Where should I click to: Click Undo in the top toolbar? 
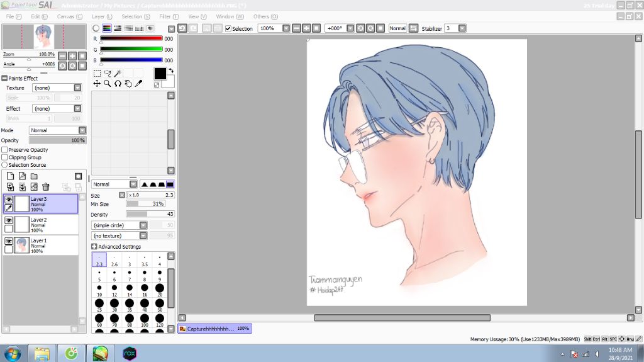[x=182, y=28]
